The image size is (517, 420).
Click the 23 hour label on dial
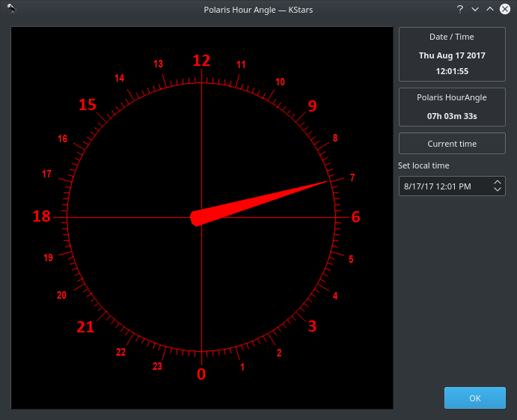(157, 366)
